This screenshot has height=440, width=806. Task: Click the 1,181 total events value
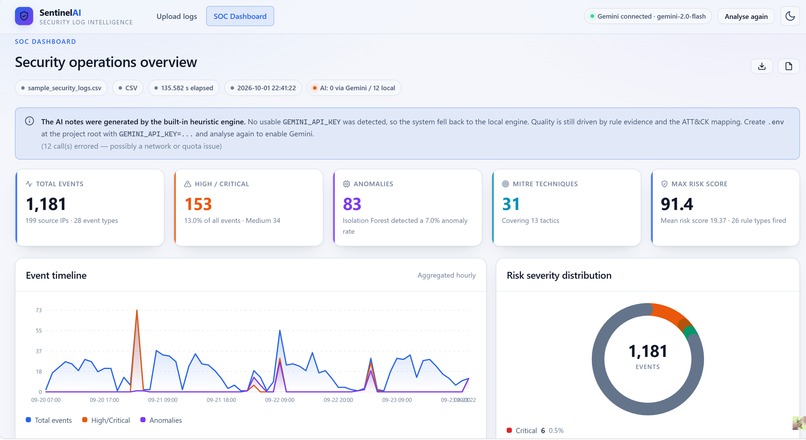click(46, 204)
